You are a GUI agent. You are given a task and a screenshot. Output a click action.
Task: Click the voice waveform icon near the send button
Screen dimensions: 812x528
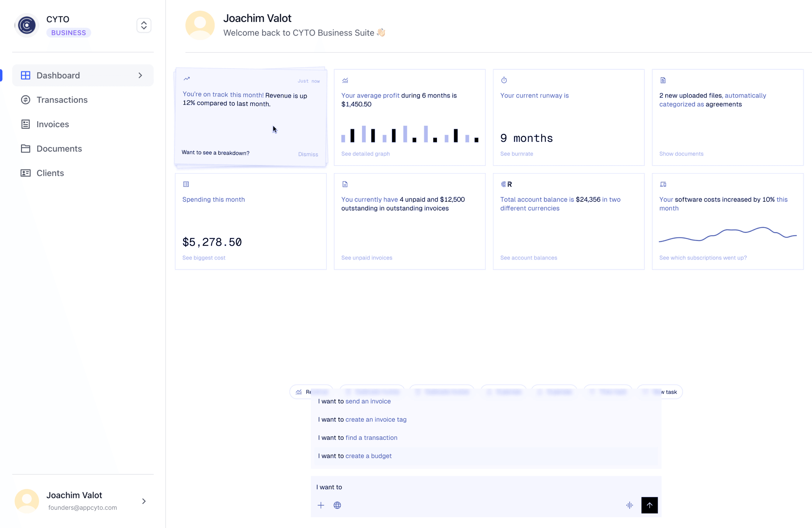click(x=629, y=505)
